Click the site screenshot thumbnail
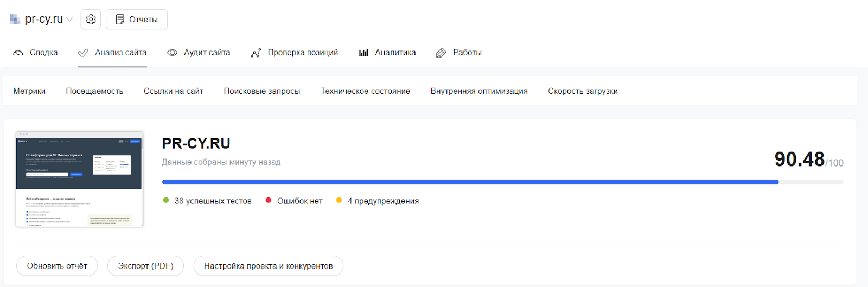The image size is (868, 287). 80,179
